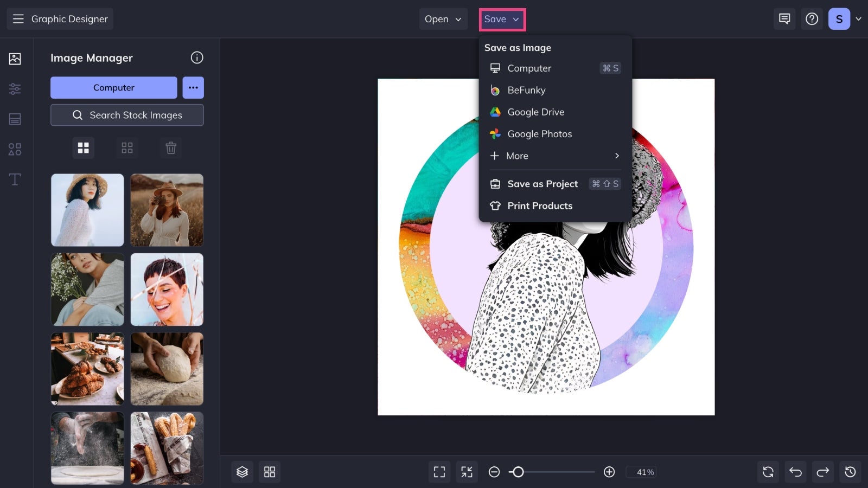Screen dimensions: 868x488
Task: Open the hamburger main menu
Action: [x=18, y=19]
